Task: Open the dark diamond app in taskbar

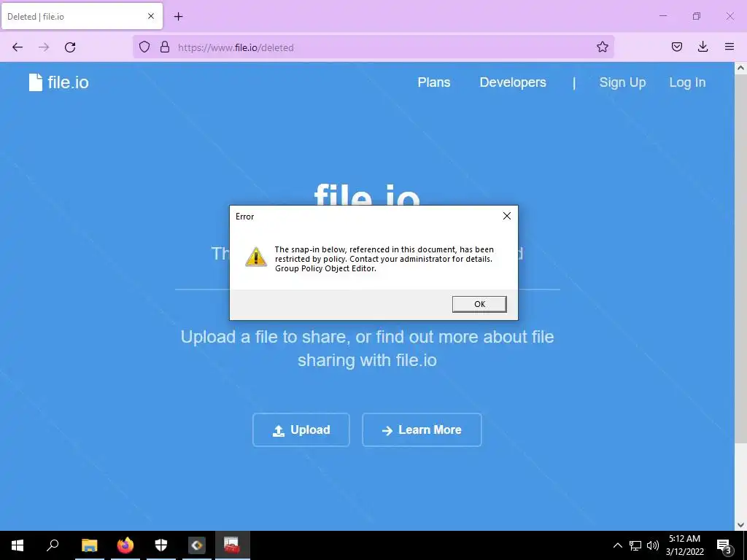Action: click(x=197, y=545)
